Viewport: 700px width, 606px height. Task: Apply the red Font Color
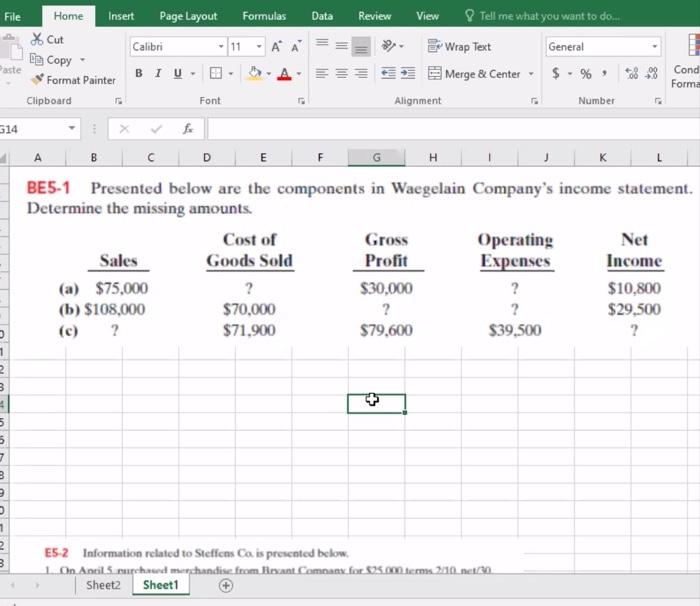[x=284, y=73]
